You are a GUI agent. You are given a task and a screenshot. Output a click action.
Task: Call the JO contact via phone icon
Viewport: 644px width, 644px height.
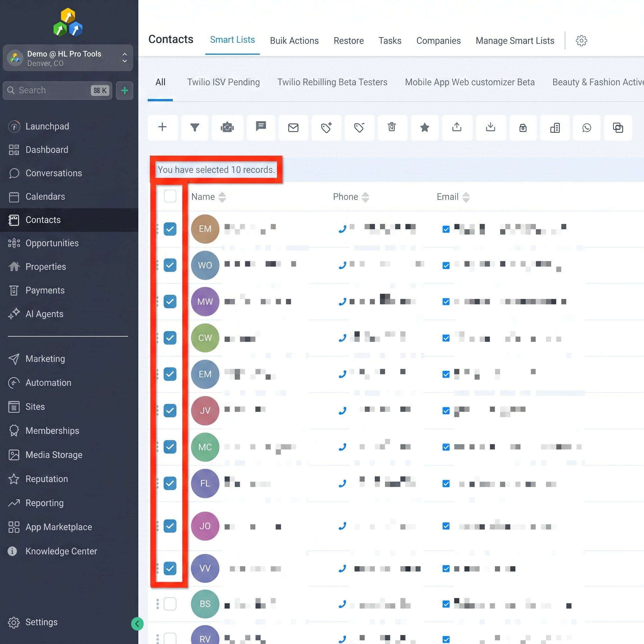point(342,526)
